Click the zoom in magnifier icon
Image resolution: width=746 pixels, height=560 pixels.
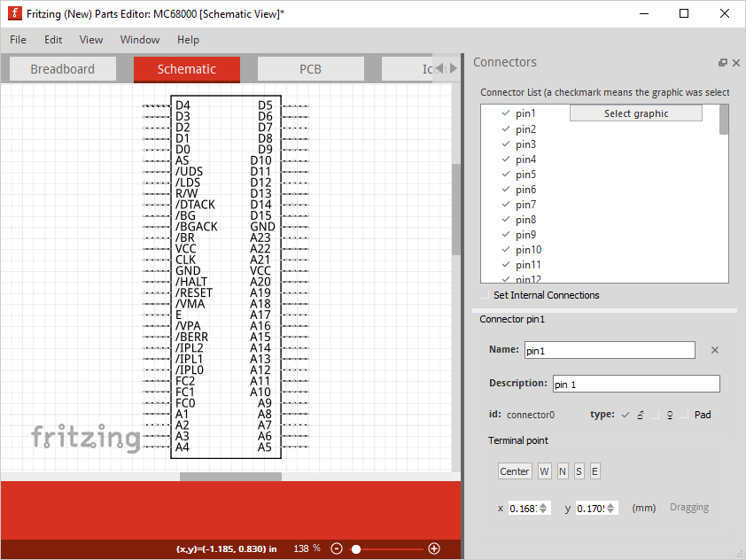434,548
